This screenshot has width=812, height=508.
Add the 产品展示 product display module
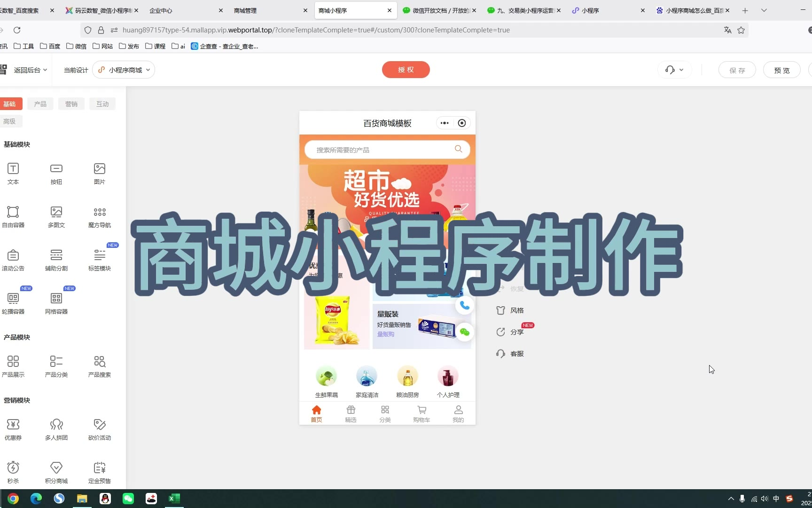(x=13, y=366)
